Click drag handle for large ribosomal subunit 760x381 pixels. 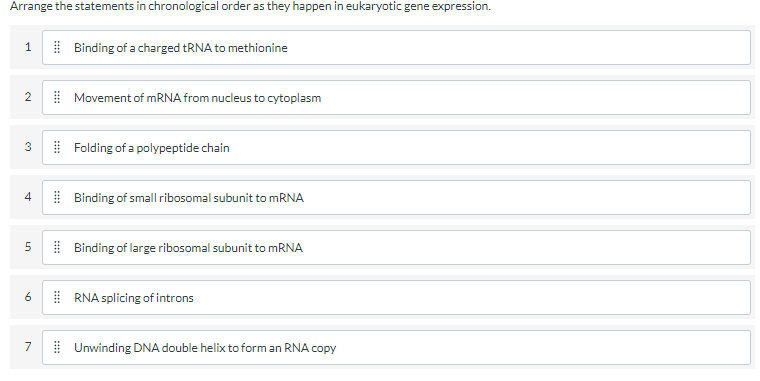tap(57, 247)
